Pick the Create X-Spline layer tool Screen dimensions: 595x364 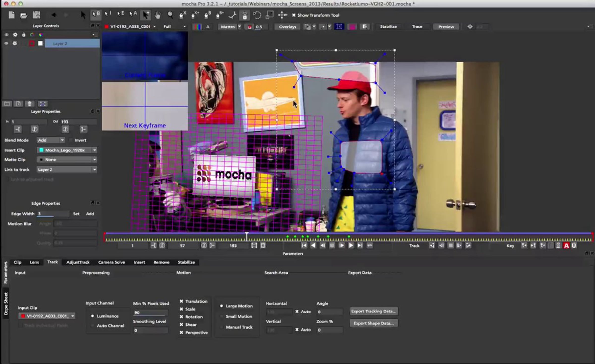(183, 15)
